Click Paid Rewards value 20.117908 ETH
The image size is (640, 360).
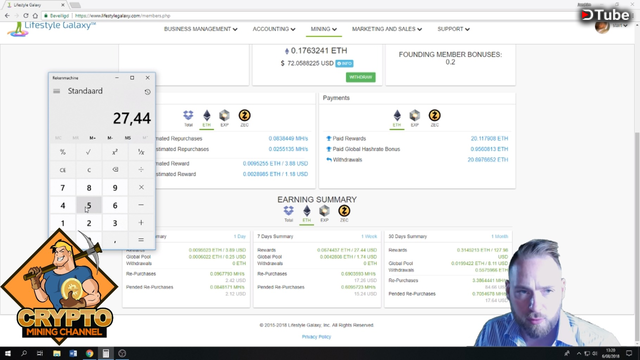[x=489, y=139]
